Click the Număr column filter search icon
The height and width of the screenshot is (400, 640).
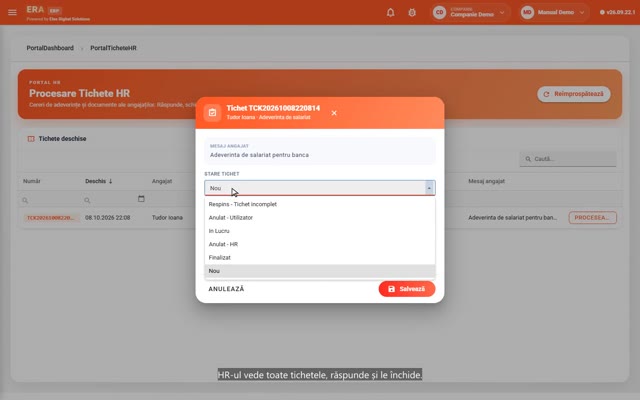[25, 200]
